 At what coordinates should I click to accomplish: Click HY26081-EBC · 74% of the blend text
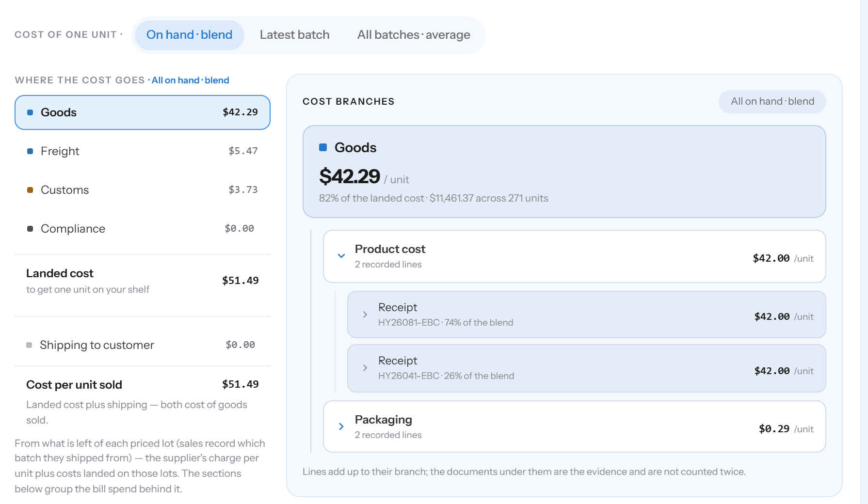point(446,323)
